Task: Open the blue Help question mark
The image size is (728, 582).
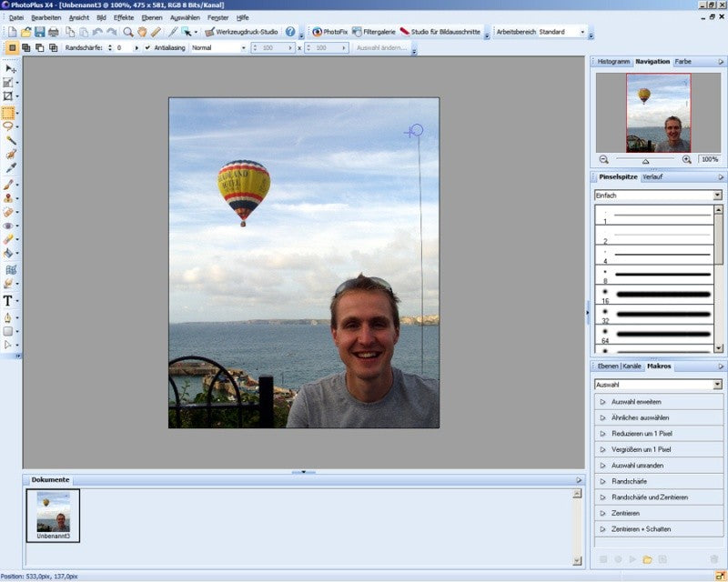Action: click(x=290, y=32)
